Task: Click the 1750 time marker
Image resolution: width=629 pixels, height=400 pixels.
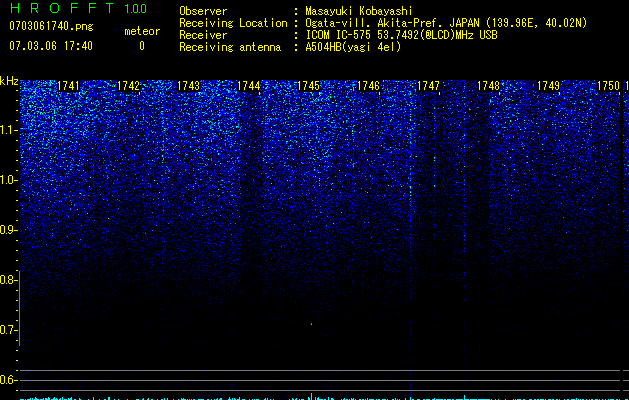Action: (608, 86)
